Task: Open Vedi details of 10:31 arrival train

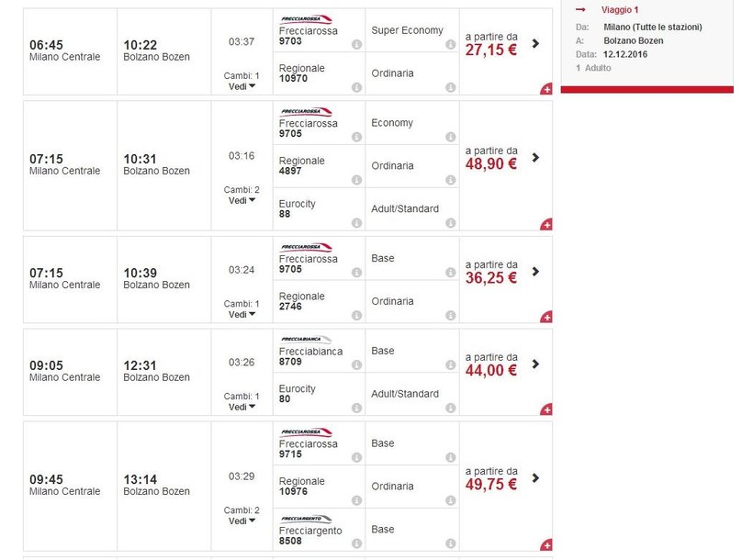Action: (x=242, y=200)
